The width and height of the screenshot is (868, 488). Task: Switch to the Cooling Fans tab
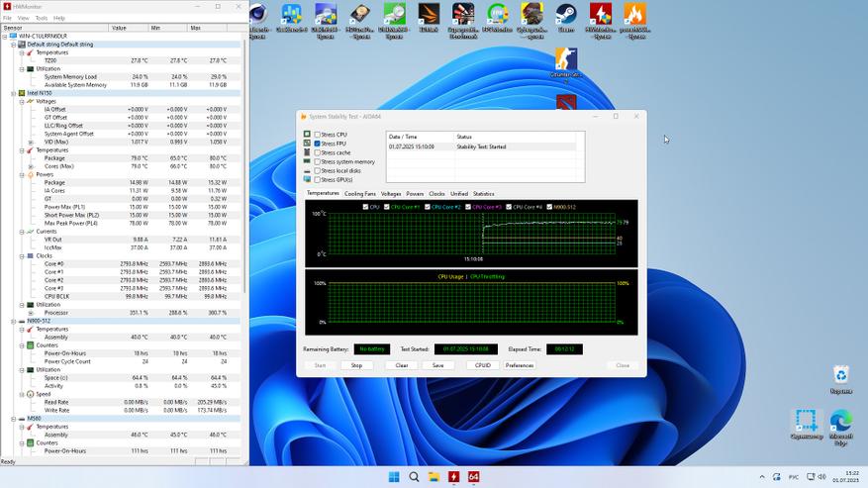click(x=360, y=194)
